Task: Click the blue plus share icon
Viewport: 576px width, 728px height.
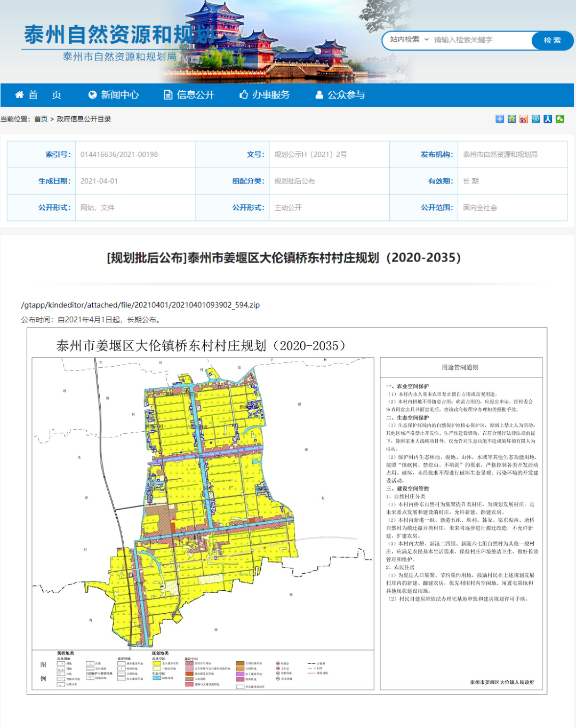Action: coord(500,119)
